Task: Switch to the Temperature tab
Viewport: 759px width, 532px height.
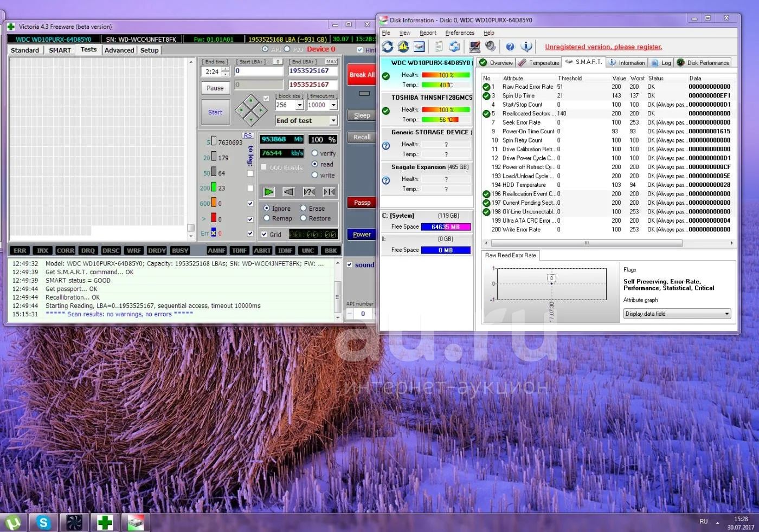Action: (539, 63)
